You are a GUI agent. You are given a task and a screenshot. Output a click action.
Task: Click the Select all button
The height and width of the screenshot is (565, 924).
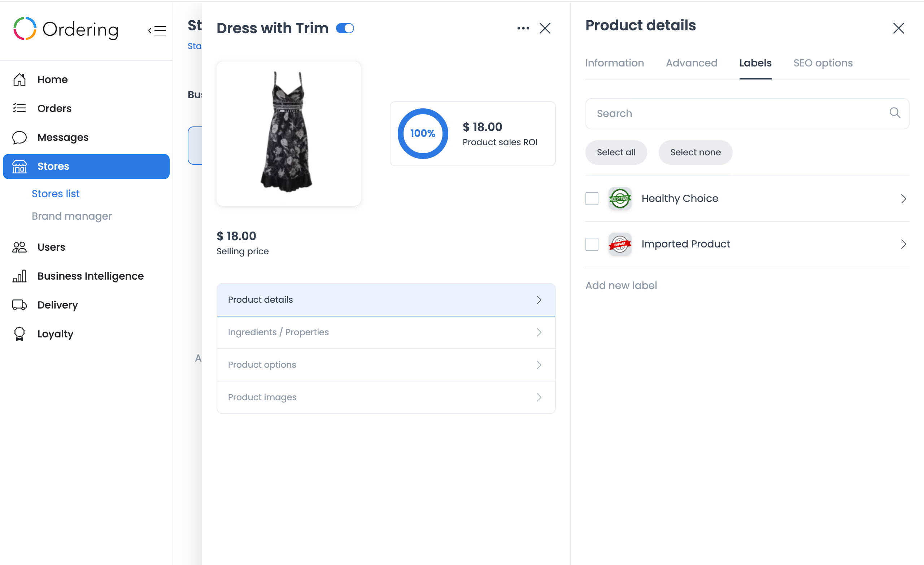tap(616, 152)
